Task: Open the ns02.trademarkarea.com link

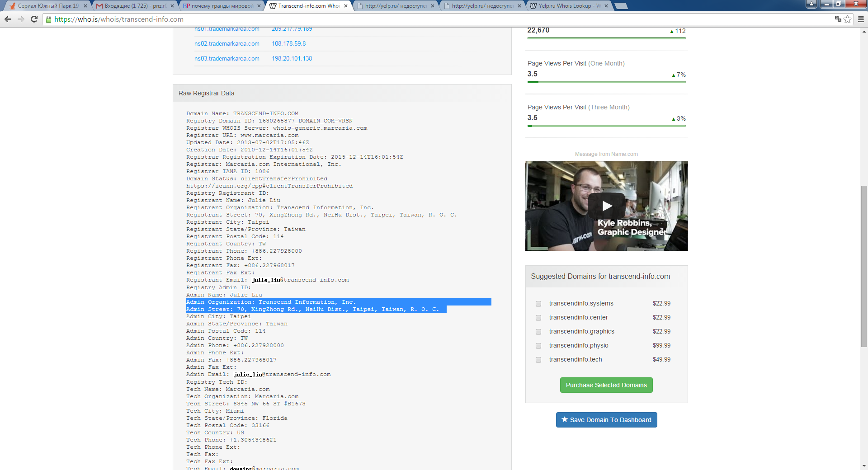Action: coord(227,44)
